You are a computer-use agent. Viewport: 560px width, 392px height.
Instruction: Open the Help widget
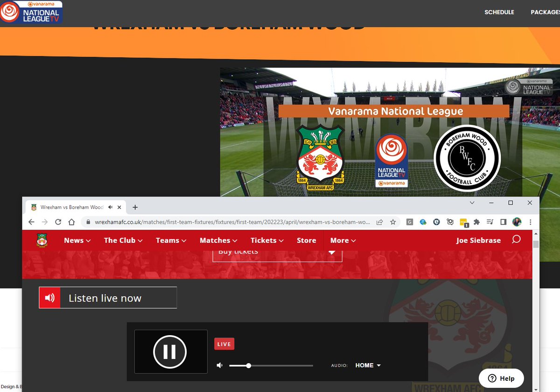pos(501,378)
